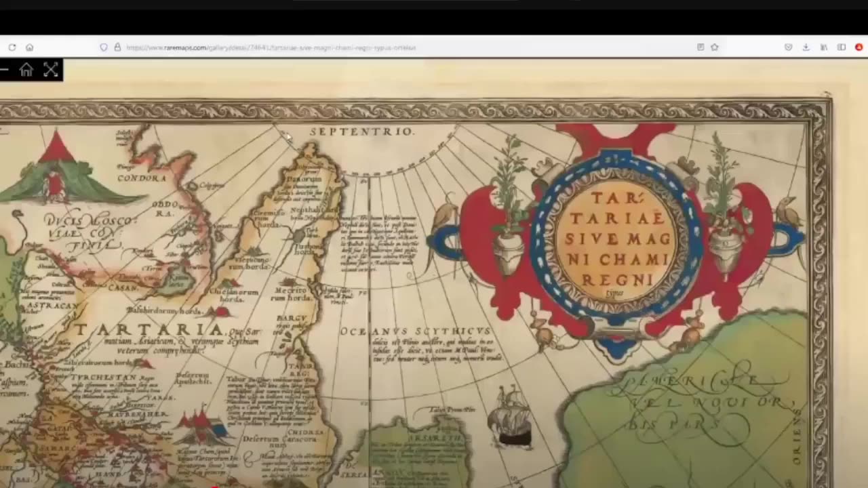Click the sailing ship illustration on map

click(512, 416)
